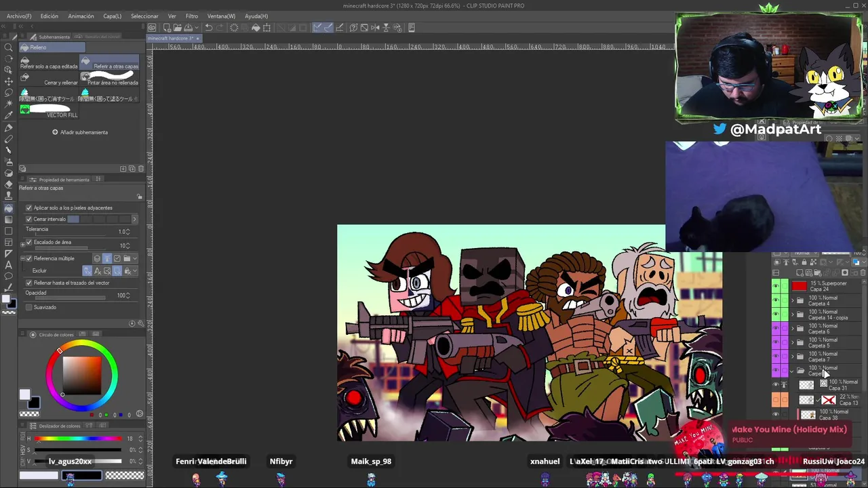Toggle 'Escalado de área' checkbox
The width and height of the screenshot is (868, 488).
click(29, 242)
